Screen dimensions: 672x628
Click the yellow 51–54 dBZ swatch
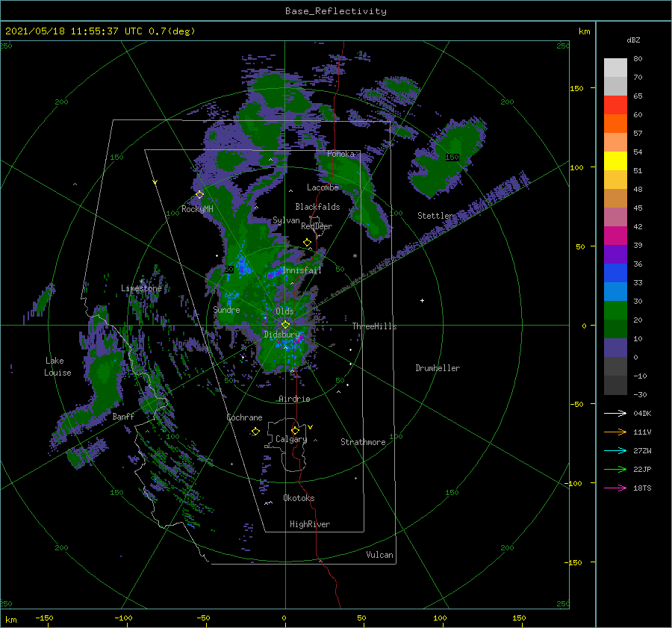tap(615, 161)
